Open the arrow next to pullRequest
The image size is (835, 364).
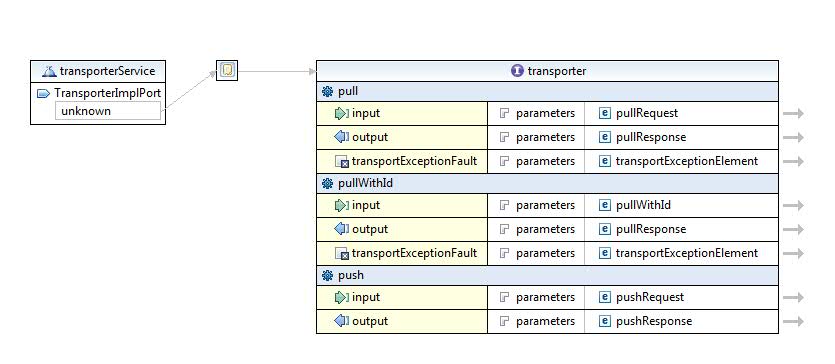(793, 113)
